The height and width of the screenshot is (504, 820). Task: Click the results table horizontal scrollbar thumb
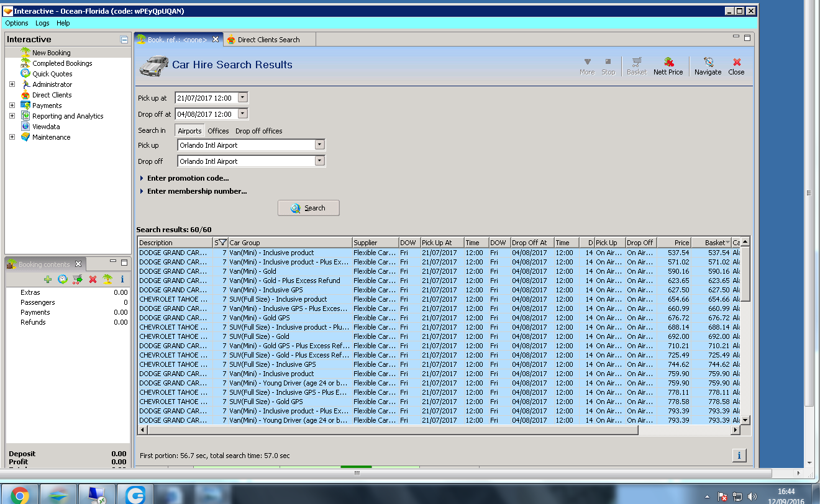pos(392,430)
